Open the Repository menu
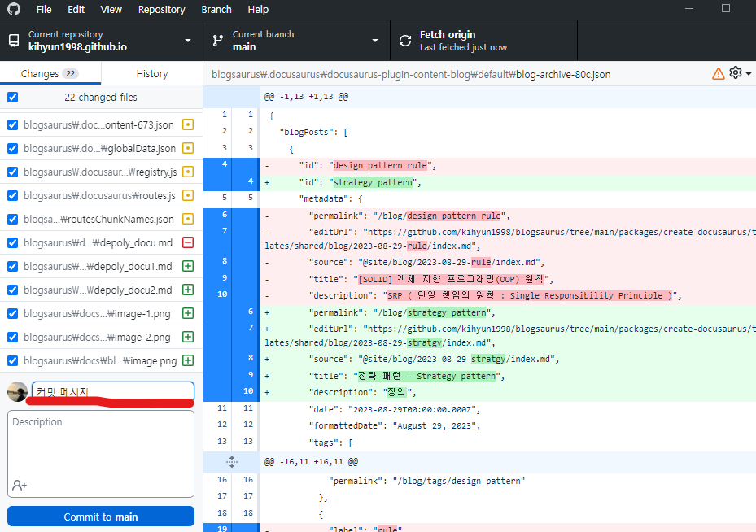 pyautogui.click(x=161, y=10)
